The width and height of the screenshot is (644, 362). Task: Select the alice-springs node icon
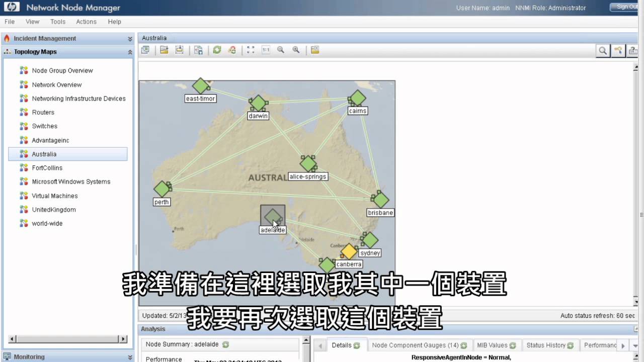click(308, 163)
